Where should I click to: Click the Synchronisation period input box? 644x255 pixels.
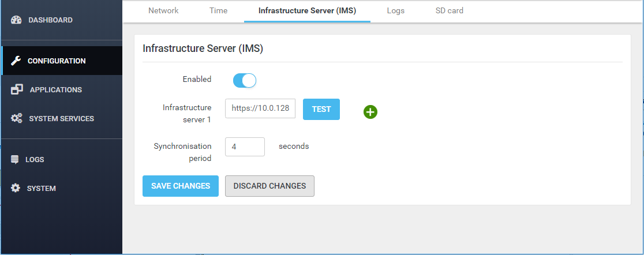point(245,147)
